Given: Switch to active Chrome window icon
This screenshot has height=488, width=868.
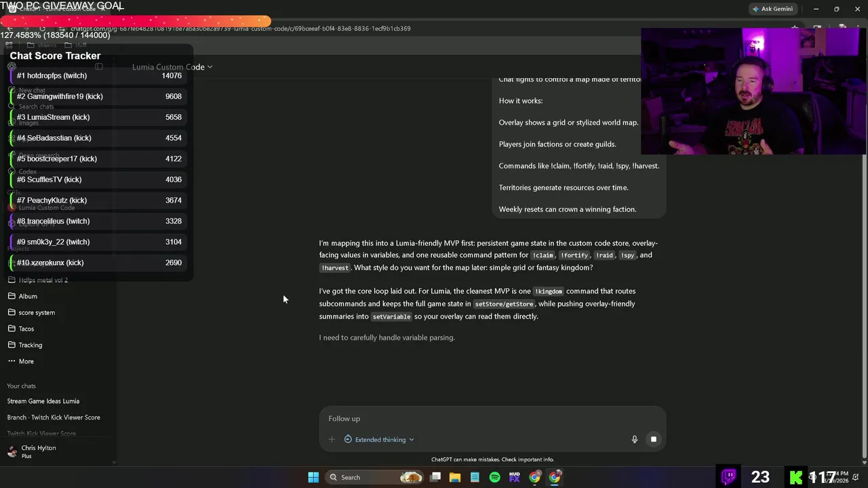Looking at the screenshot, I should pos(555,477).
